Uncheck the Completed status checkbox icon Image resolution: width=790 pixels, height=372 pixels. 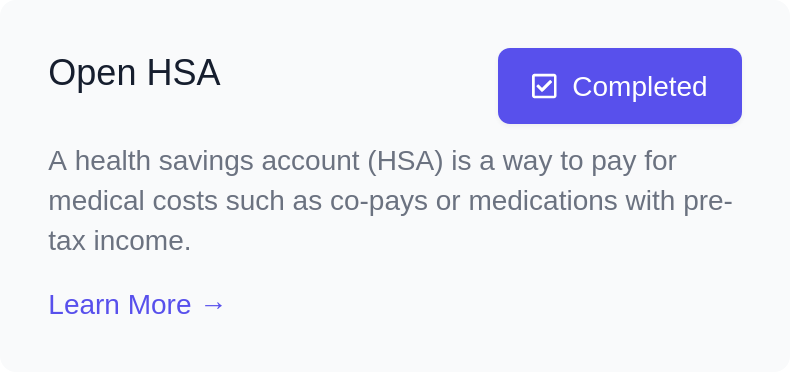[x=544, y=86]
